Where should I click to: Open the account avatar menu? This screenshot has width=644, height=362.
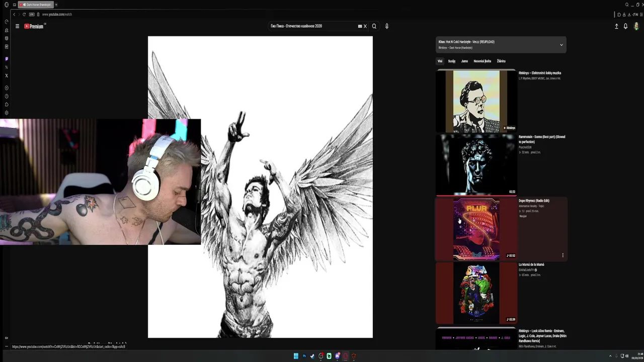[636, 26]
